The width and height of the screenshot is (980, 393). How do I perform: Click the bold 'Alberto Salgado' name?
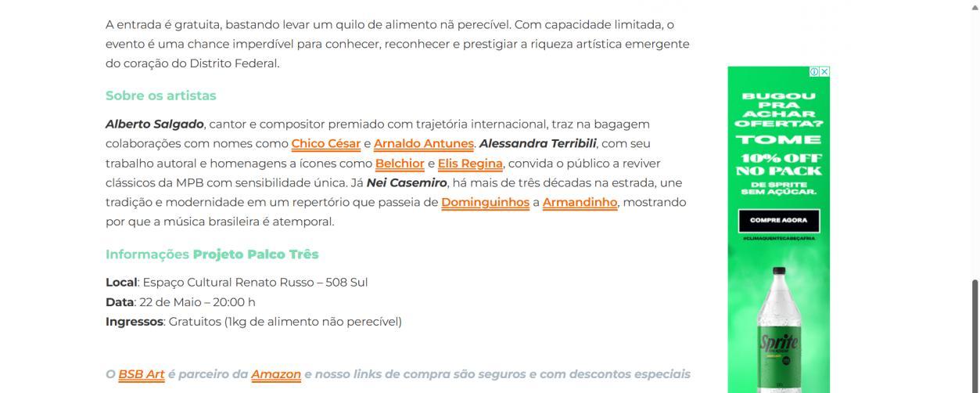(x=154, y=124)
